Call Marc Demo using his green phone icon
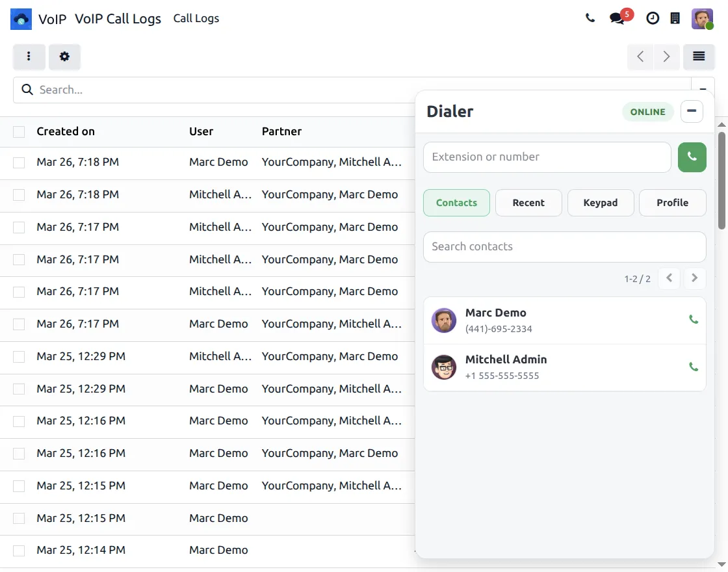Screen dimensions: 728x572 point(693,320)
